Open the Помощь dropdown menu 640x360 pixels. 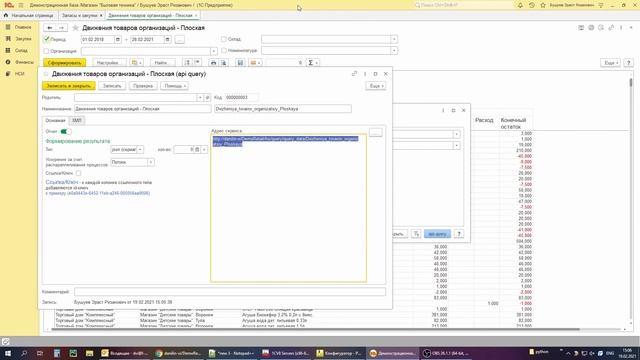click(175, 86)
